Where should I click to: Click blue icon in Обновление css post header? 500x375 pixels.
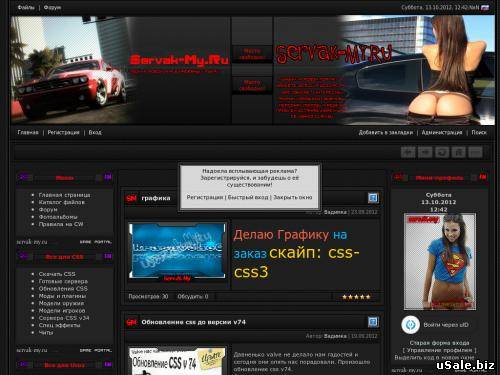coord(373,322)
